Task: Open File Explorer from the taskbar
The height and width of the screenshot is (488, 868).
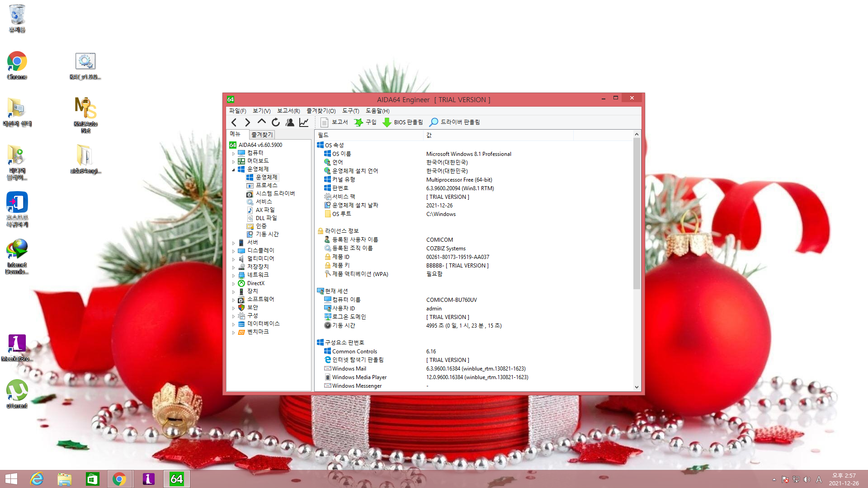Action: [x=65, y=479]
